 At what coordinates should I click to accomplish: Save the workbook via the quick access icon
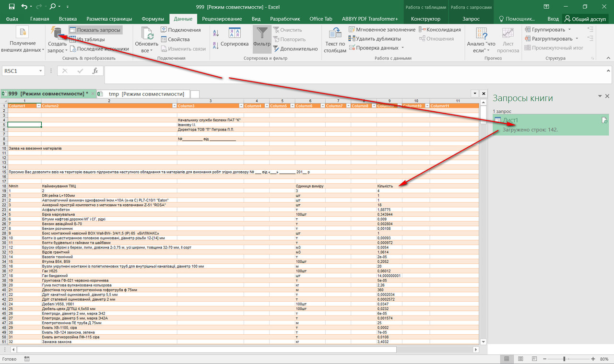pos(12,6)
